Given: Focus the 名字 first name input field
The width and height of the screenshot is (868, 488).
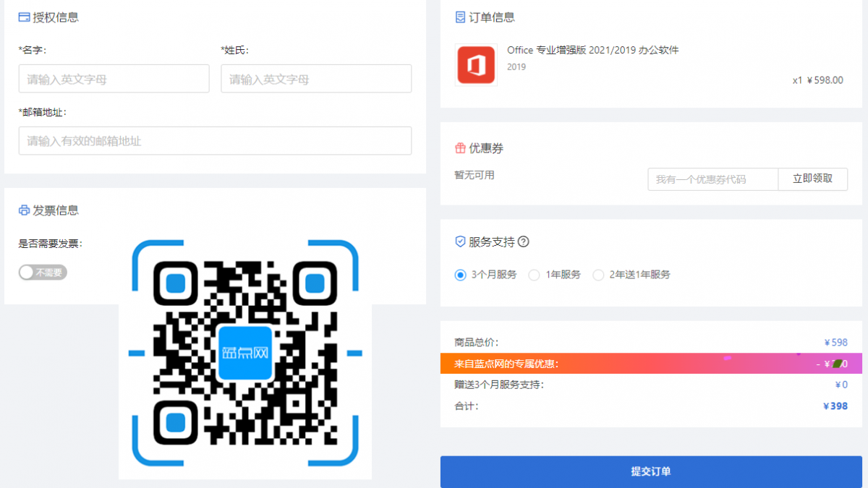Looking at the screenshot, I should point(114,79).
